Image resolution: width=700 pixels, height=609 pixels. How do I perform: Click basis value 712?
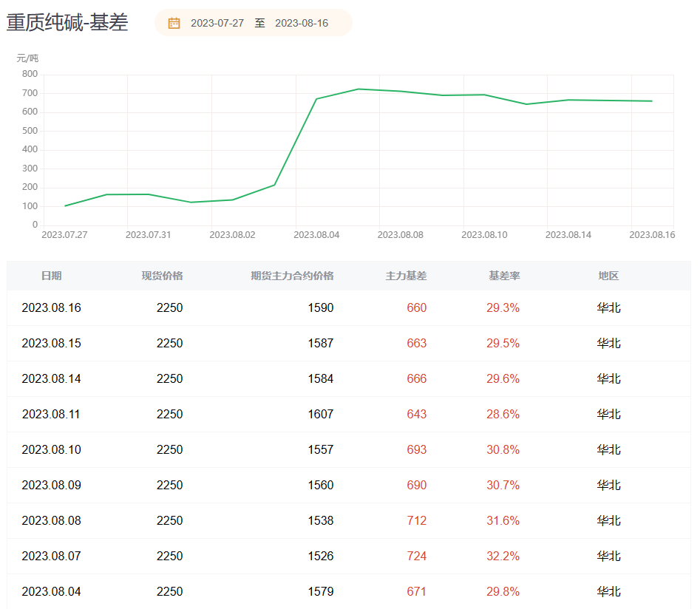(x=416, y=520)
